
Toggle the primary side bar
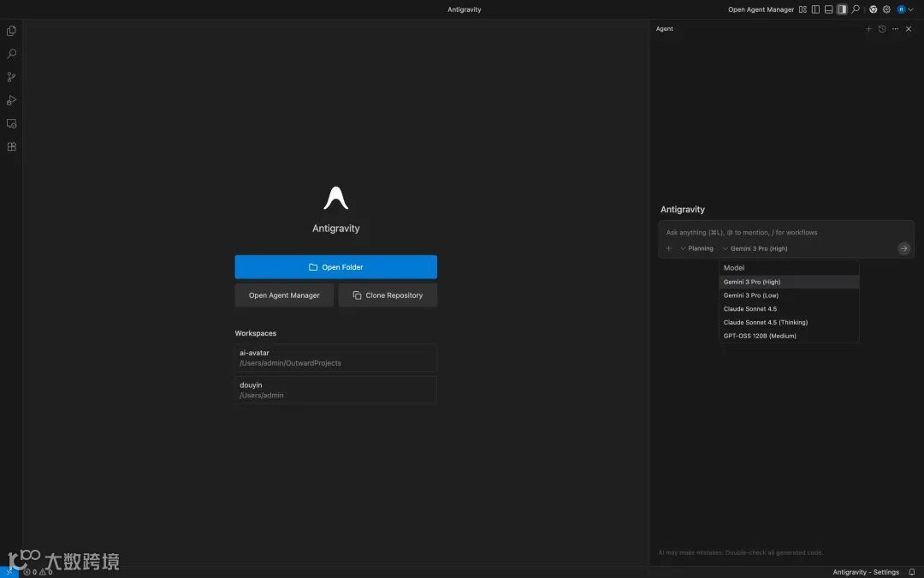(815, 9)
